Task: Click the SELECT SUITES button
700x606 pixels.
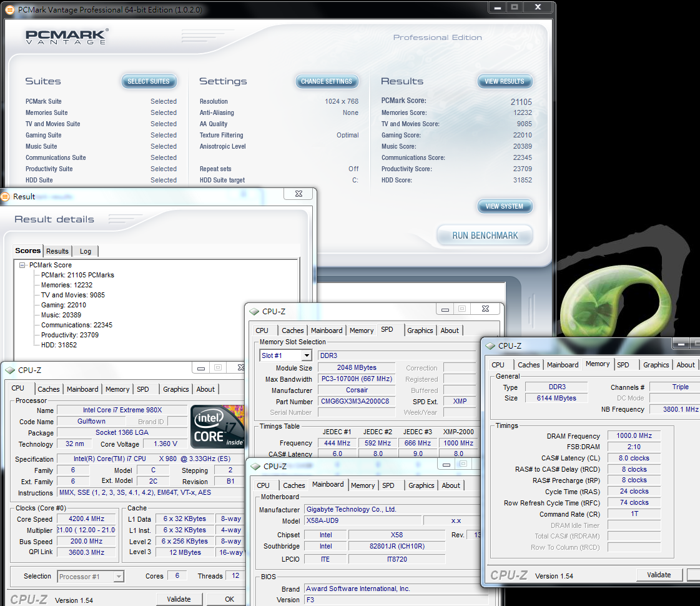Action: (x=149, y=81)
